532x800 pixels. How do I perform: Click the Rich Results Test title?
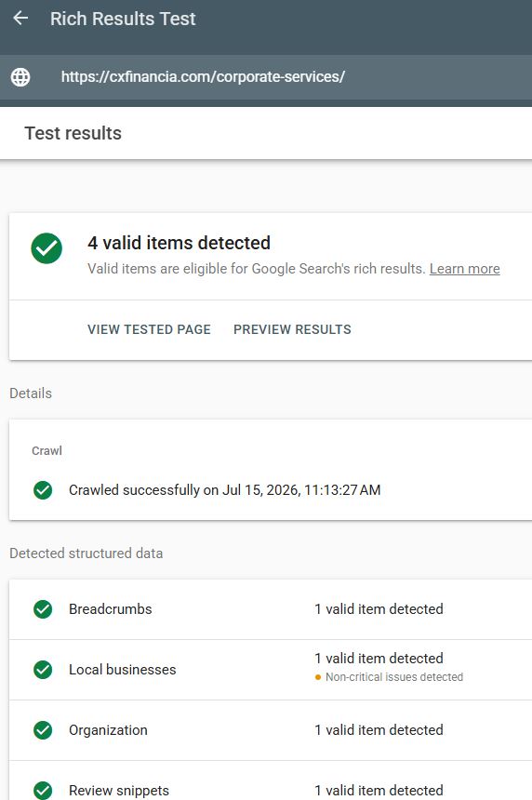click(x=123, y=19)
